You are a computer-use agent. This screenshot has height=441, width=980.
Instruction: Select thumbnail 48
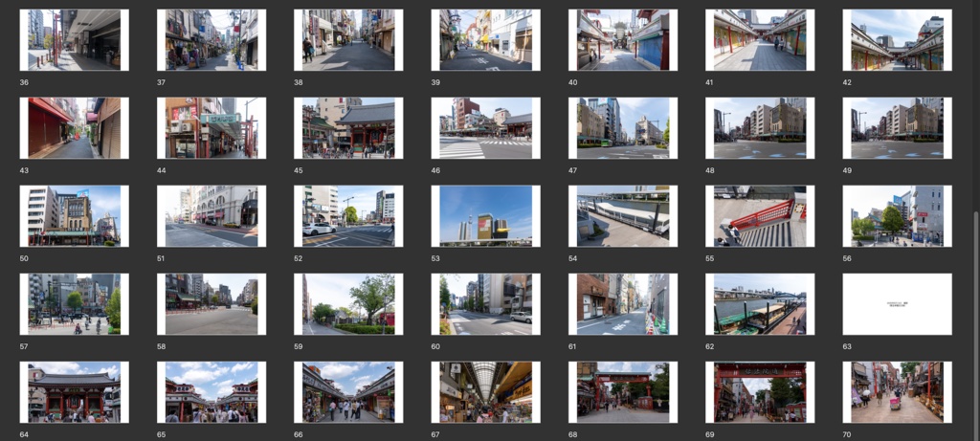pos(760,128)
